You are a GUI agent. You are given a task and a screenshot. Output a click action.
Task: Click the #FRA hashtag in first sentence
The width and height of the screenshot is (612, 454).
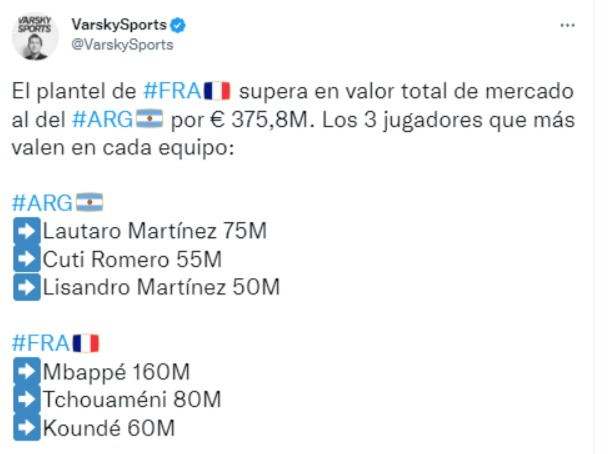(x=172, y=91)
